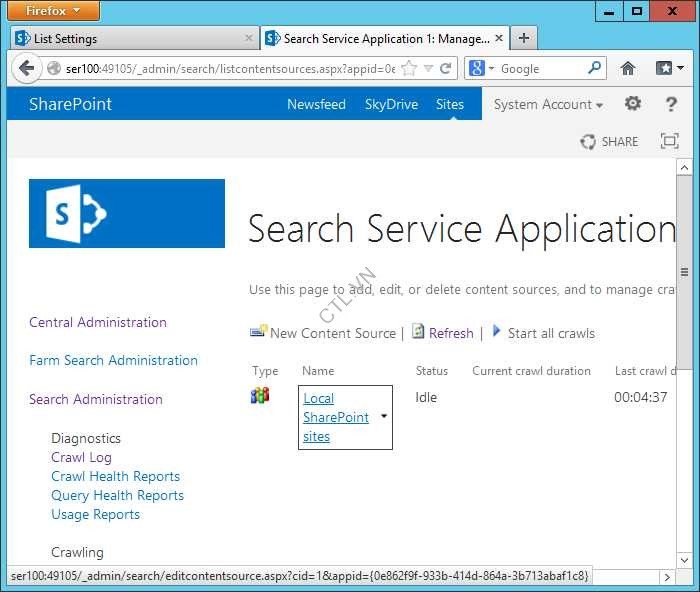This screenshot has height=592, width=700.
Task: Expand the System Account dropdown menu
Action: (548, 104)
